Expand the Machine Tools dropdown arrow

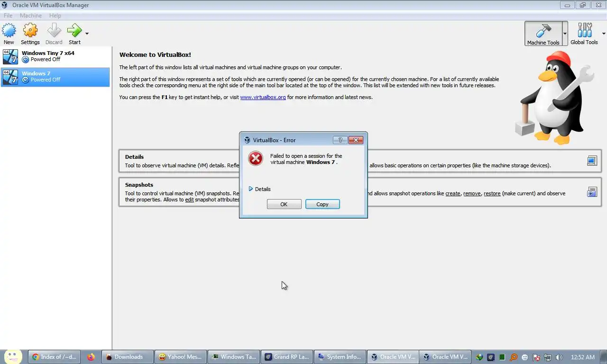click(565, 34)
